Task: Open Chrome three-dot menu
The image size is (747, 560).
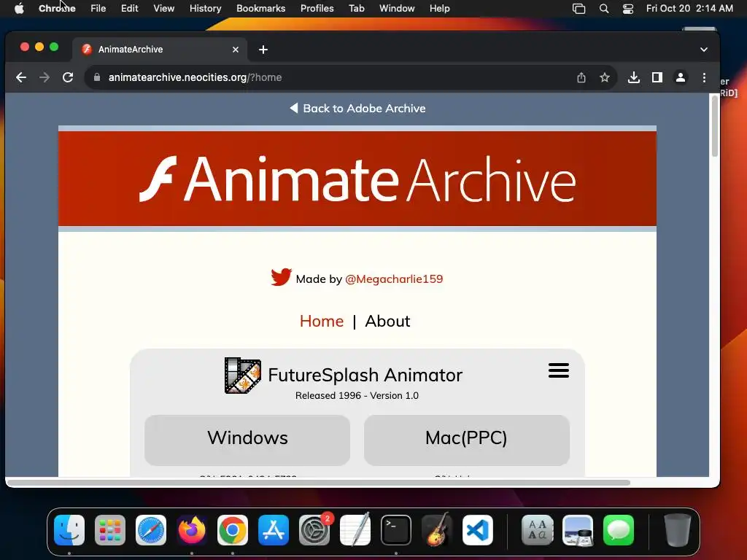Action: point(704,77)
